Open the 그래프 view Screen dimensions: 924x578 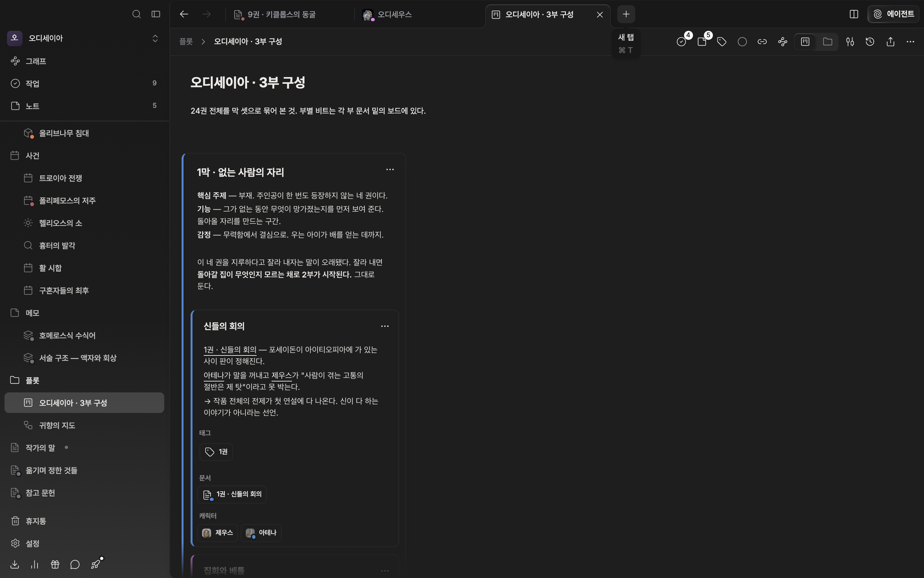click(84, 61)
